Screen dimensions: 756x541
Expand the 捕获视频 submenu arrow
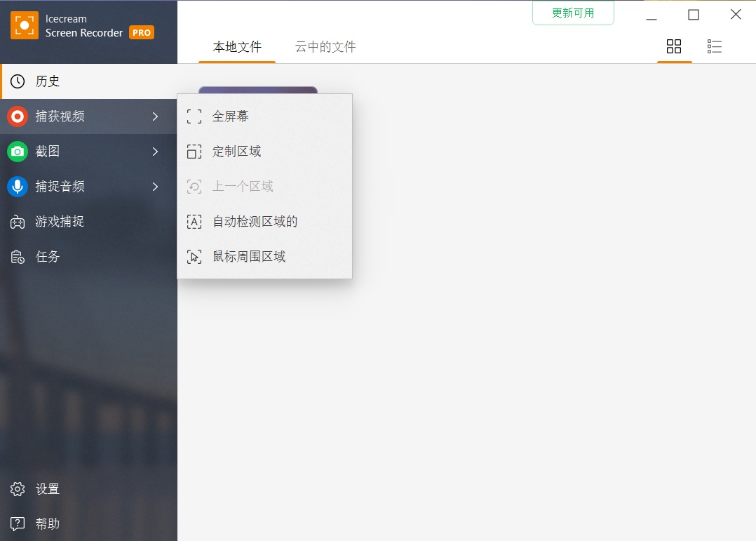(155, 116)
